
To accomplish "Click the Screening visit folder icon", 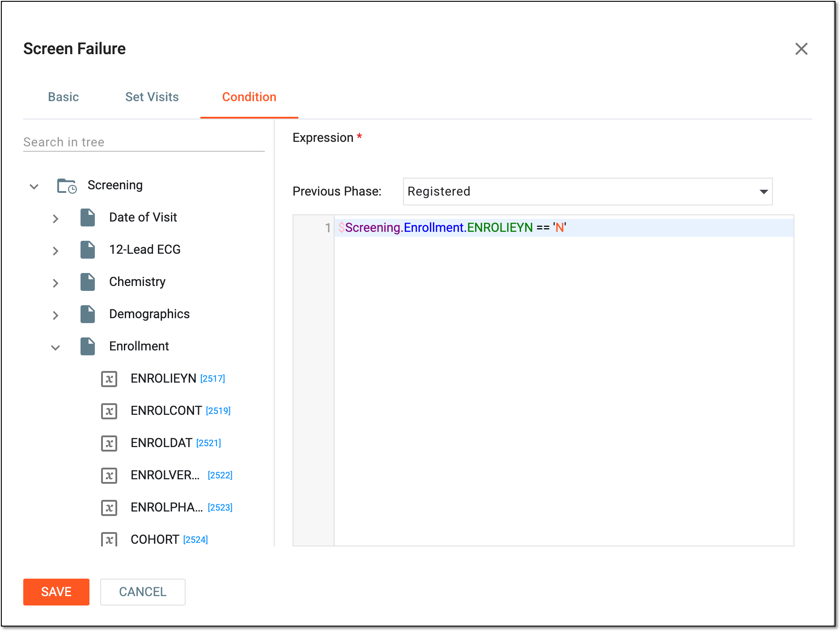I will coord(67,186).
